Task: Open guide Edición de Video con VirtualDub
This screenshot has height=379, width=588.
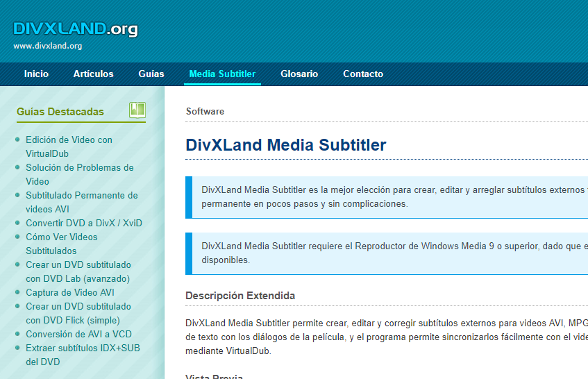Action: pos(69,146)
